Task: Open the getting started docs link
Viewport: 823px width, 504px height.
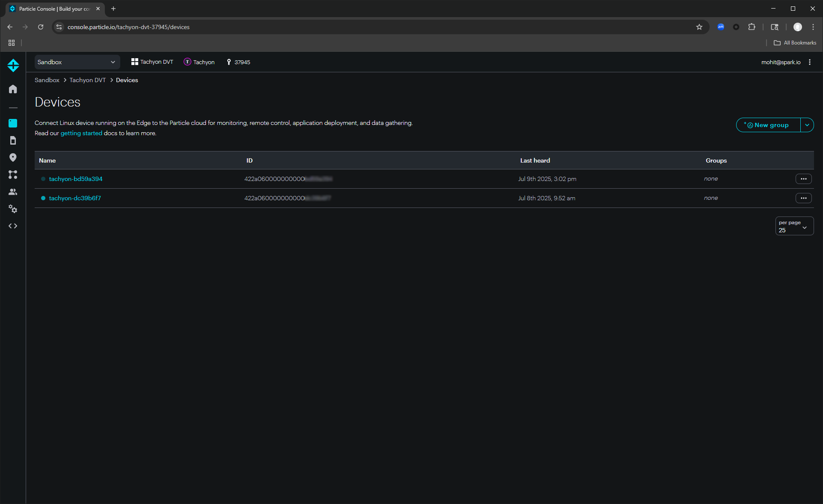Action: [81, 133]
